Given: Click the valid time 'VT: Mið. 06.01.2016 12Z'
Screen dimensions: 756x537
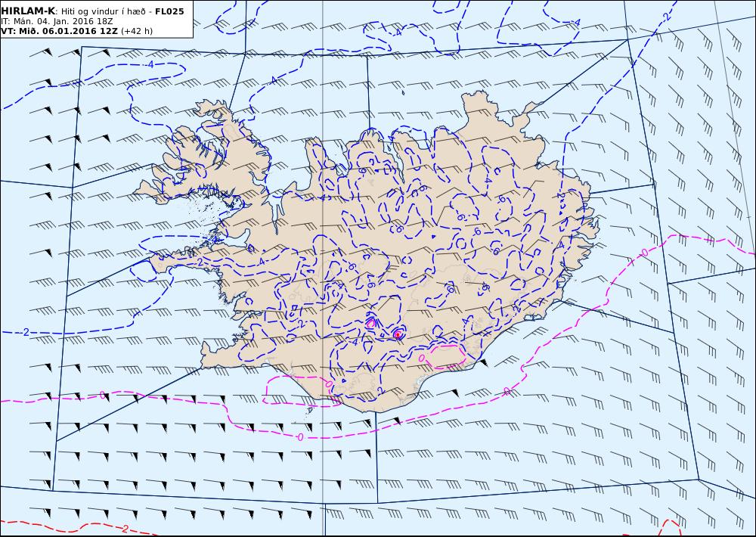Looking at the screenshot, I should (59, 31).
